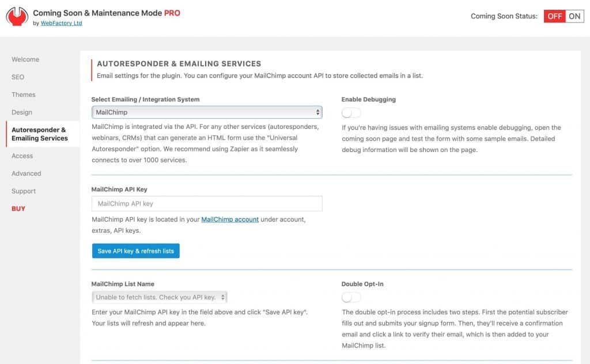Viewport: 590px width, 364px height.
Task: Click the red BUY link
Action: 18,208
